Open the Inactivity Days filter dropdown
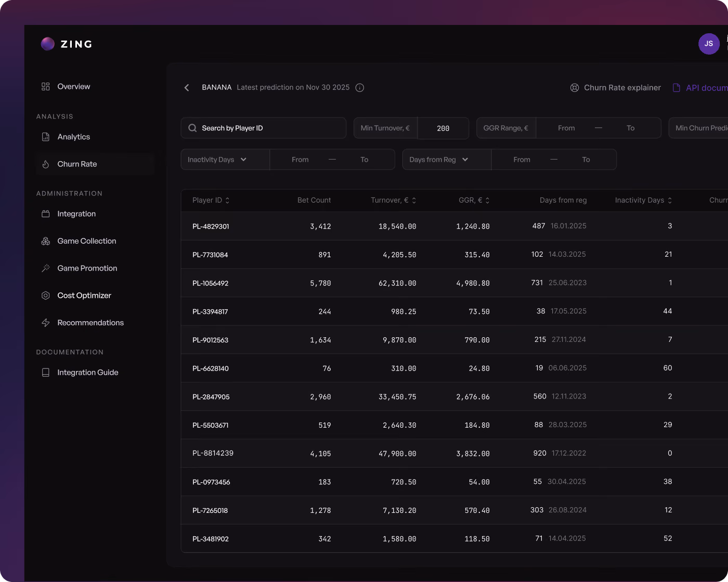Screen dimensions: 728x582 225,160
